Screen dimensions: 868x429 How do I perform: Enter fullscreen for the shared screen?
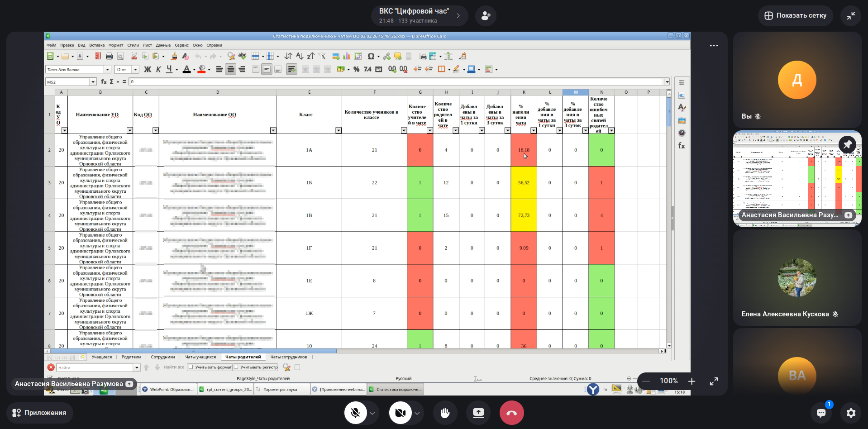click(714, 381)
